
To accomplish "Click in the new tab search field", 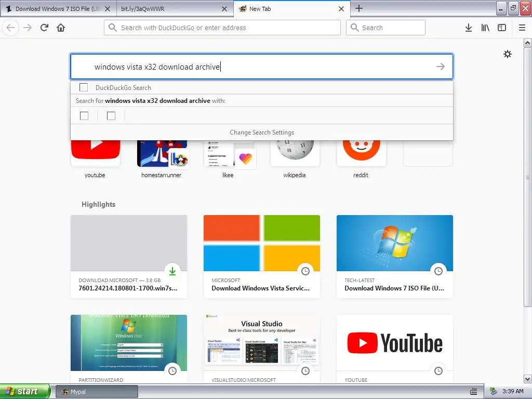I will point(262,66).
